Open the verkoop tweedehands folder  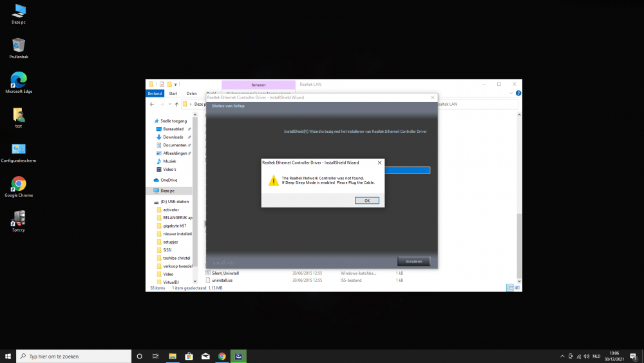click(178, 266)
